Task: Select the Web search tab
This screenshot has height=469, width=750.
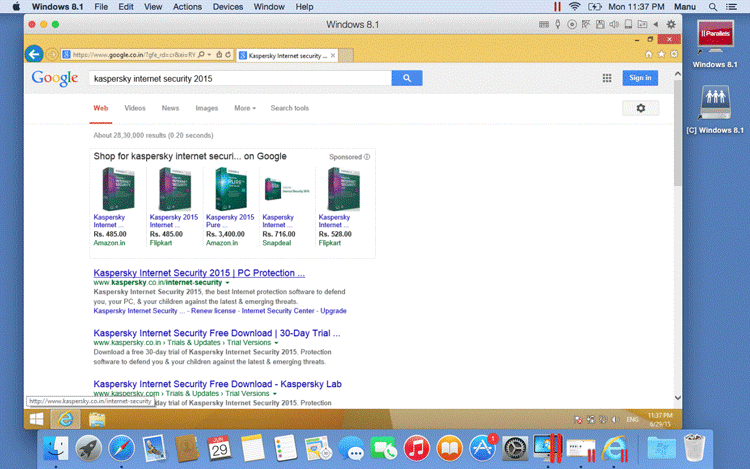Action: pyautogui.click(x=100, y=108)
